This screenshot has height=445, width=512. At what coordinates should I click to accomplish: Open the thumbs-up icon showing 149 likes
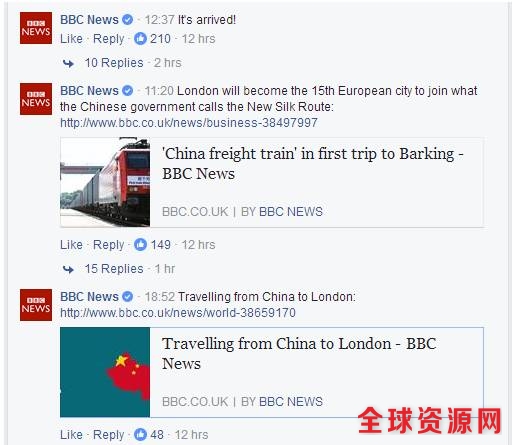140,245
